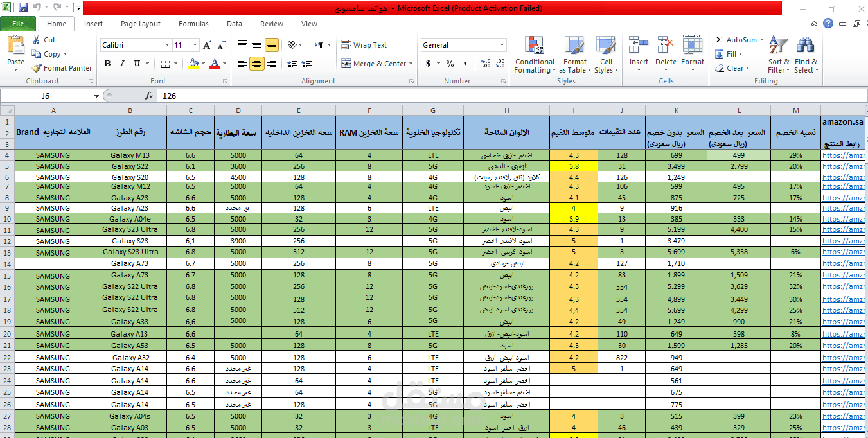Save the workbook from quick access toolbar

pyautogui.click(x=23, y=8)
